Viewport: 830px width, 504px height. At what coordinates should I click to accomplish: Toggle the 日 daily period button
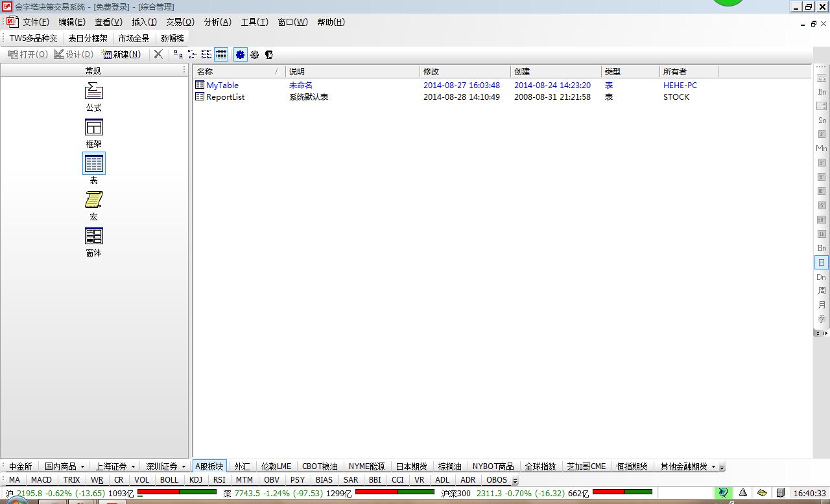(822, 262)
